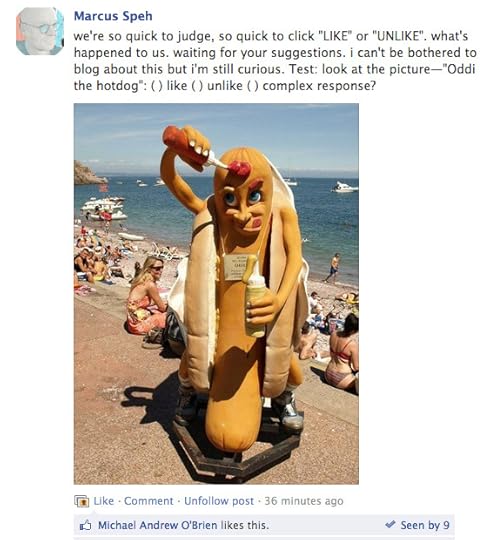The image size is (504, 540).
Task: Show who viewed via Seen by 9
Action: (425, 525)
